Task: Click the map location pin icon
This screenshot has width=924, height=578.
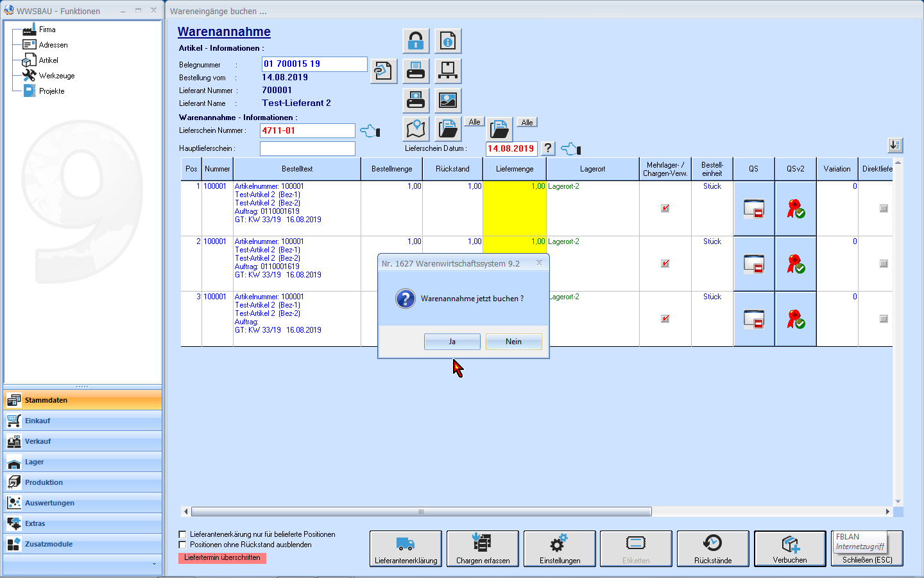Action: (416, 129)
